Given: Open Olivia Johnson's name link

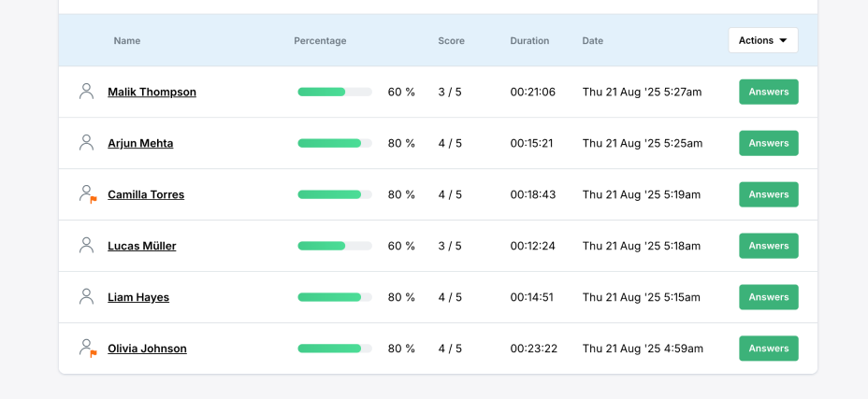Looking at the screenshot, I should coord(147,349).
